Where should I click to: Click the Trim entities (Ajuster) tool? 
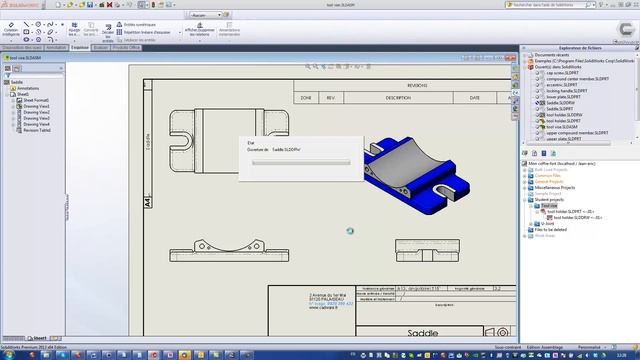click(x=74, y=29)
